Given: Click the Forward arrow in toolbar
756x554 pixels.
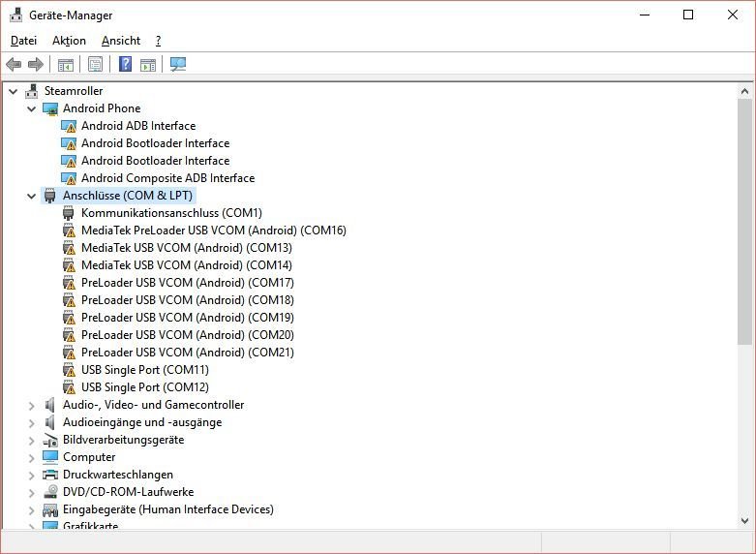Looking at the screenshot, I should pyautogui.click(x=36, y=64).
